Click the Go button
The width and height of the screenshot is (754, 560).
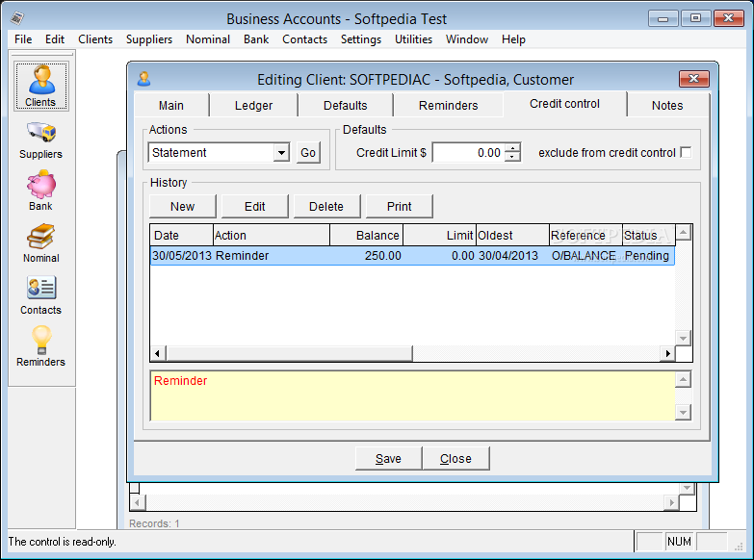308,153
